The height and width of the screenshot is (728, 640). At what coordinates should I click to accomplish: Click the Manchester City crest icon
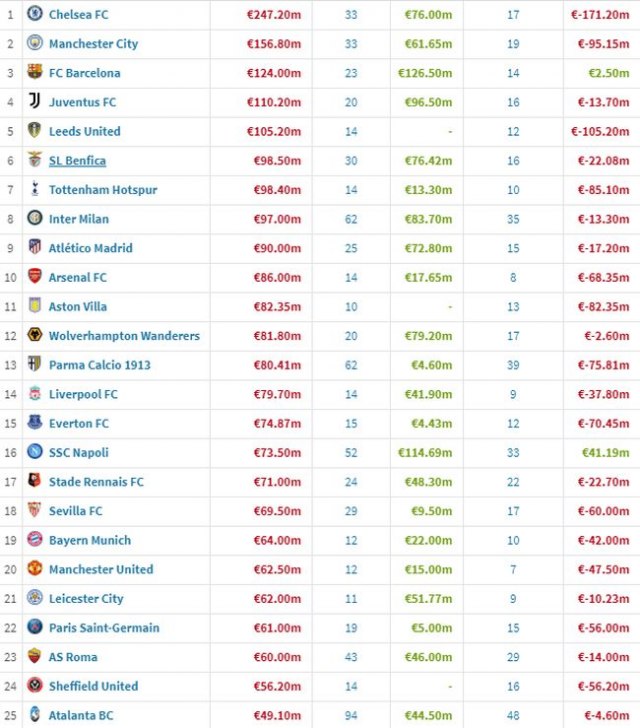tap(35, 43)
